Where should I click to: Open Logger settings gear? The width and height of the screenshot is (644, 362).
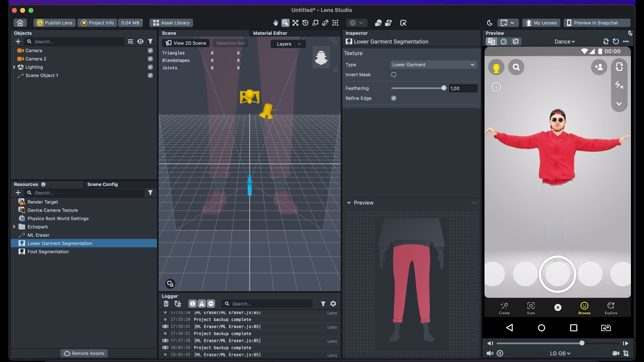333,304
